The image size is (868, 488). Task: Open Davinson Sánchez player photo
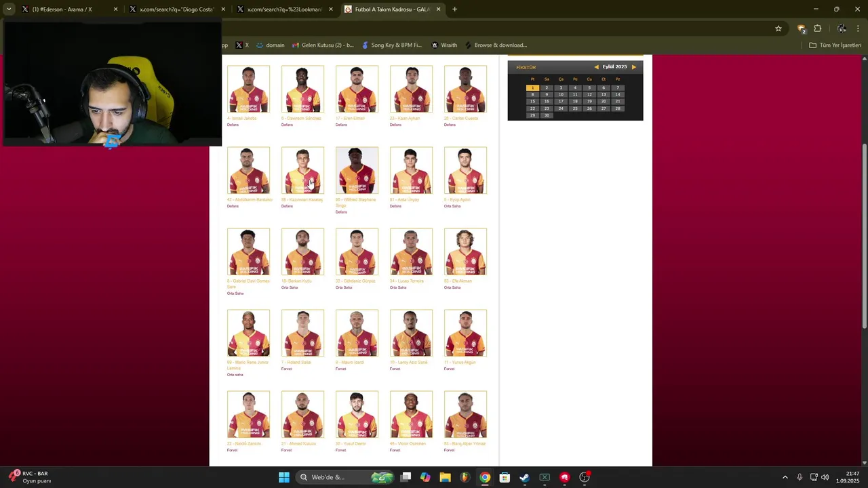coord(302,89)
